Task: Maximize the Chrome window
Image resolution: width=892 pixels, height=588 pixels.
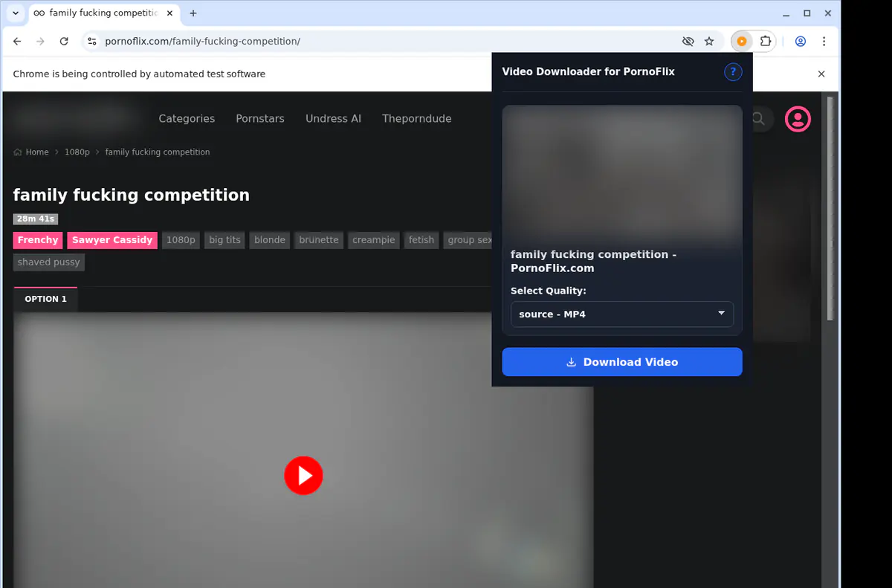Action: [x=807, y=13]
